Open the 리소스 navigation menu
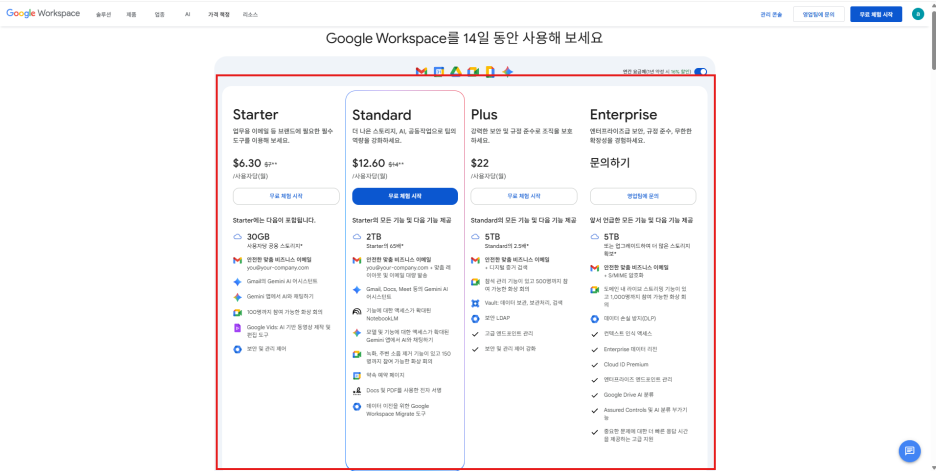 251,14
